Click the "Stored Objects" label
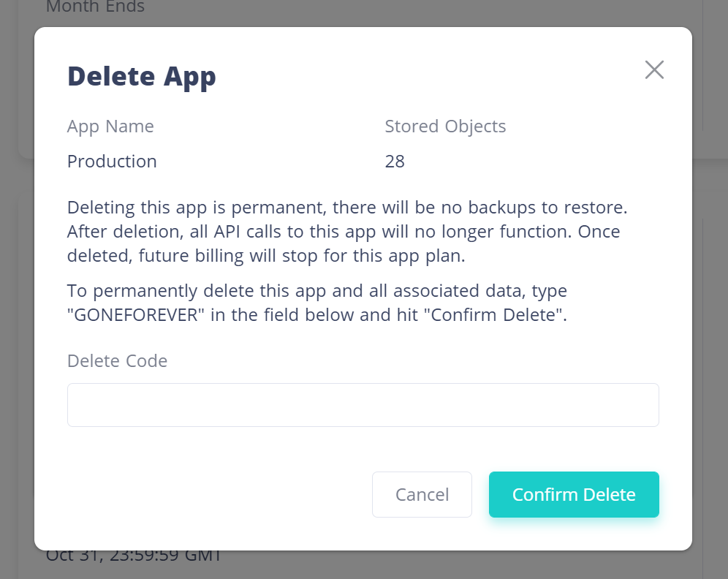 click(445, 126)
